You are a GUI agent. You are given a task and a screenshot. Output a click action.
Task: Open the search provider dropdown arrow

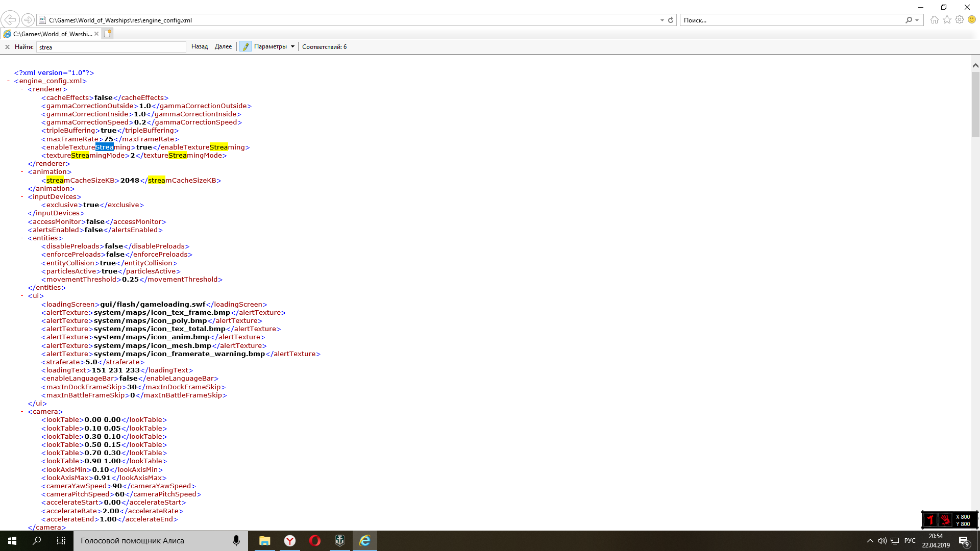917,20
